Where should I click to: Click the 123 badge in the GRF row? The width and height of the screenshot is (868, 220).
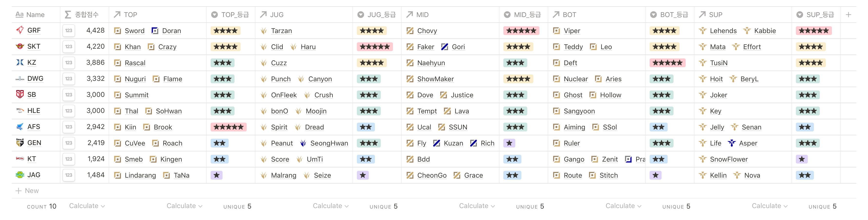click(69, 31)
